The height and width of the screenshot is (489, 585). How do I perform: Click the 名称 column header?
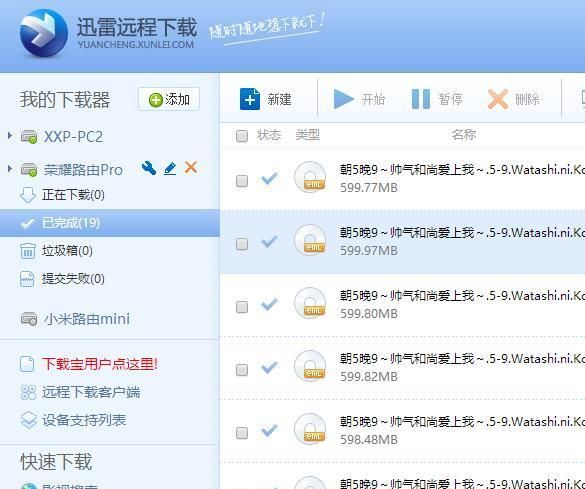click(464, 135)
